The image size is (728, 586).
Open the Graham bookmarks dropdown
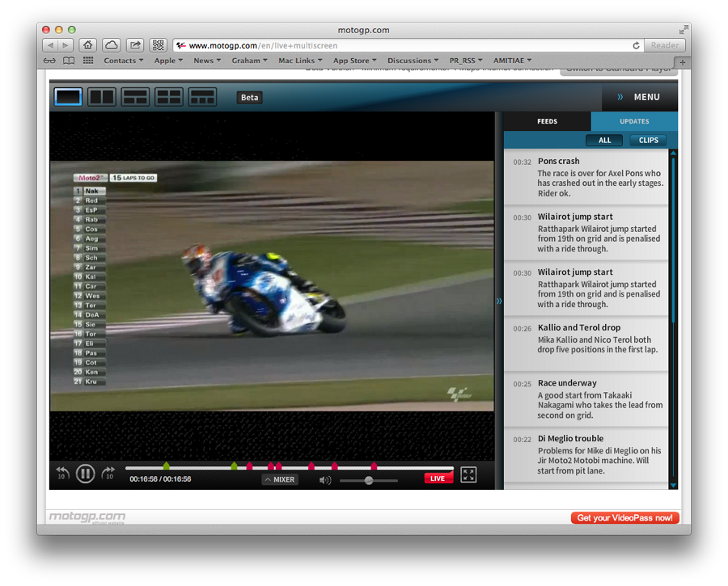pyautogui.click(x=249, y=61)
